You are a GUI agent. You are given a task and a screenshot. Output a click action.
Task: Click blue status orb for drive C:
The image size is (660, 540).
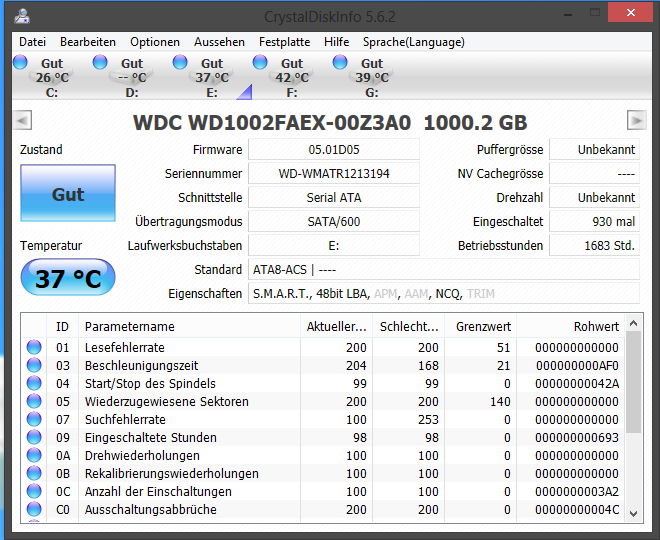pyautogui.click(x=20, y=62)
